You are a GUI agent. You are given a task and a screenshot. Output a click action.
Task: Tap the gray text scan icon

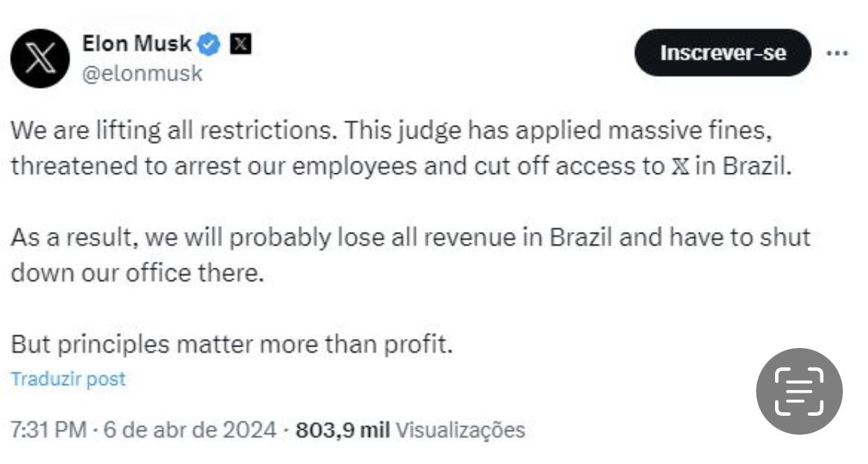(799, 391)
